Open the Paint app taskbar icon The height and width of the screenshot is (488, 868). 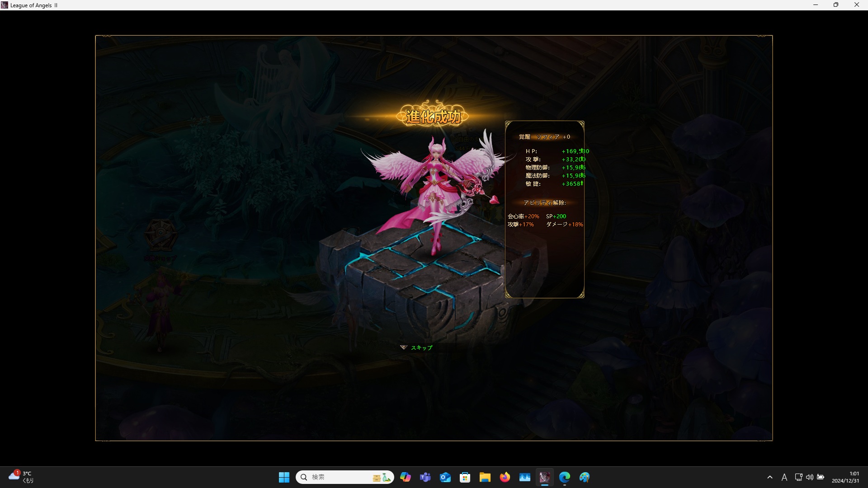coord(584,477)
